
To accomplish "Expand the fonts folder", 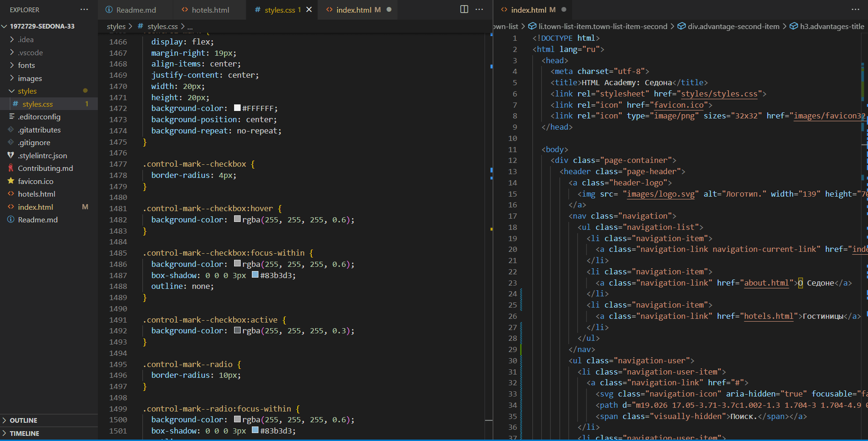I will pos(12,65).
